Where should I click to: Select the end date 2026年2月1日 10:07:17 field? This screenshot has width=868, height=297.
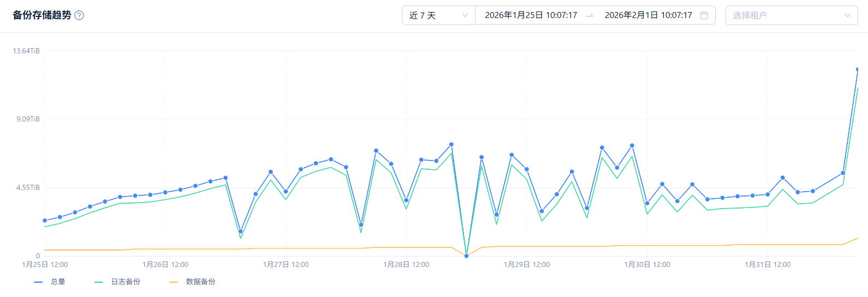(x=648, y=15)
